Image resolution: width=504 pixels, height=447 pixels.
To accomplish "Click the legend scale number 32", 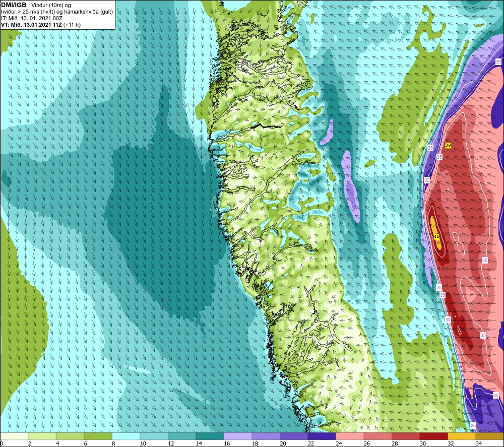I will (x=451, y=443).
